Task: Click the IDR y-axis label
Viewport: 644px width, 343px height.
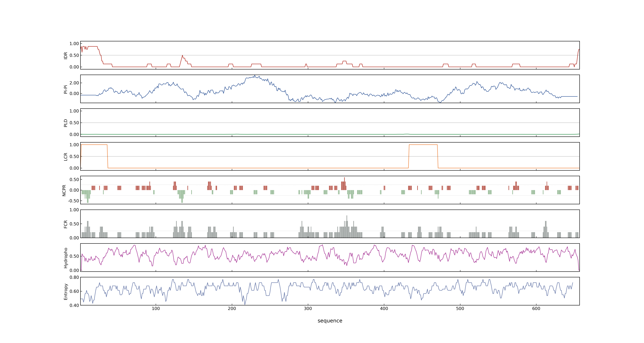Action: (x=66, y=55)
